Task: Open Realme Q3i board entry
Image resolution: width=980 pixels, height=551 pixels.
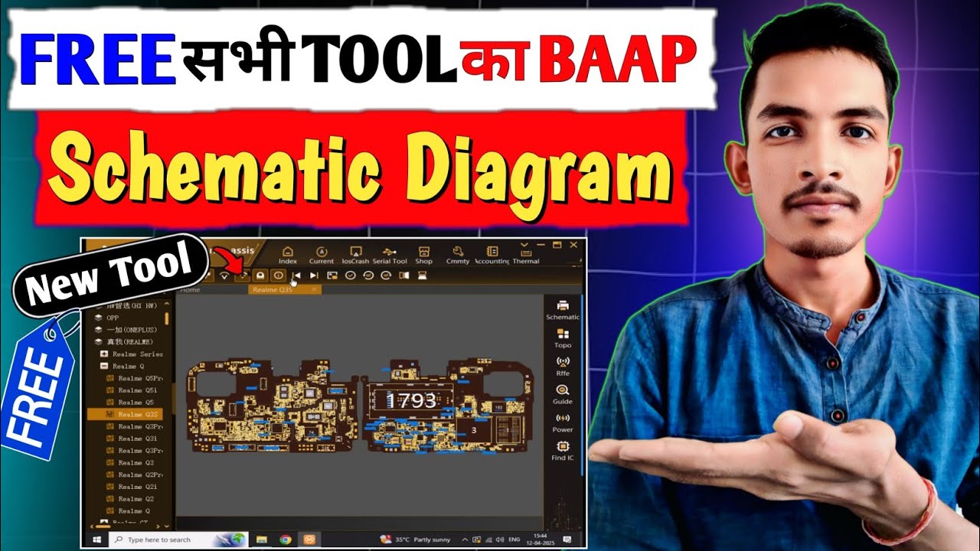Action: [x=132, y=439]
